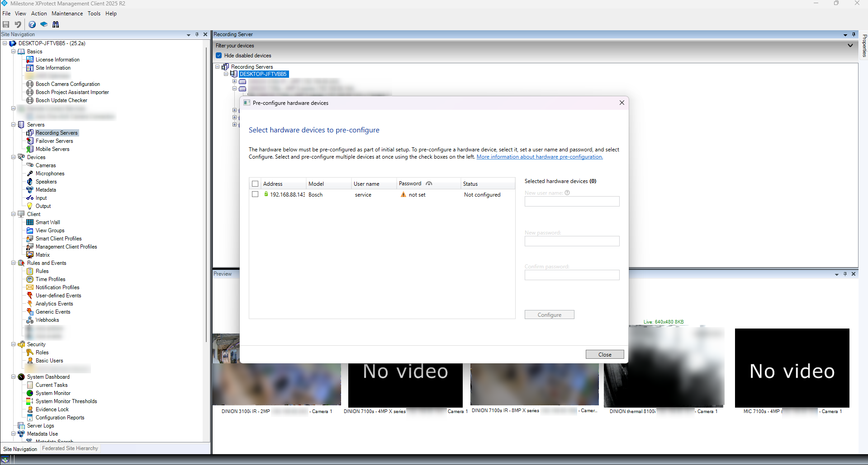The image size is (868, 465).
Task: Click the binoculars search toolbar icon
Action: (56, 24)
